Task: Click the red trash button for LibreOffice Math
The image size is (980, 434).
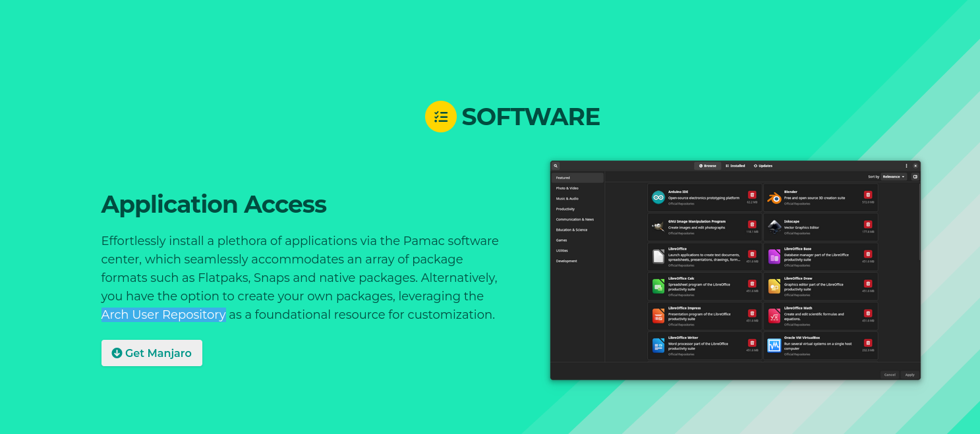Action: point(868,313)
